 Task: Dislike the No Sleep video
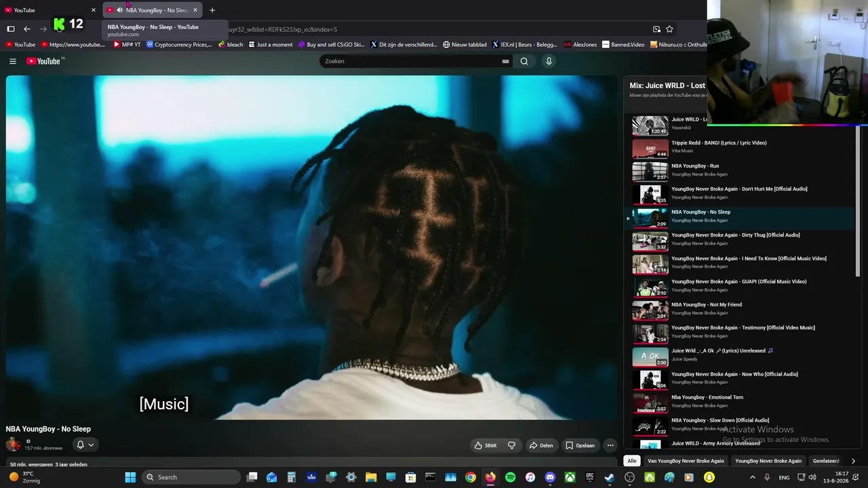(512, 445)
